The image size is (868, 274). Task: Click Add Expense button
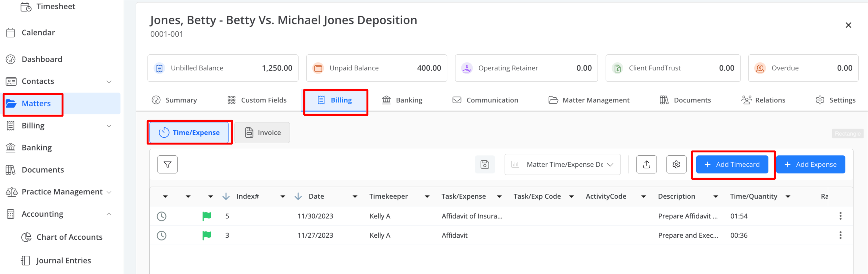click(x=810, y=164)
